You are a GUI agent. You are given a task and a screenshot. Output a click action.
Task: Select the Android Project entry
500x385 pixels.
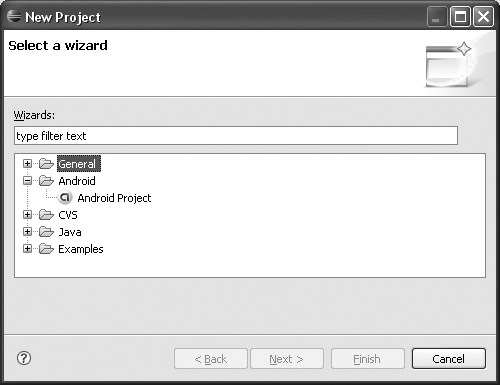click(x=114, y=198)
